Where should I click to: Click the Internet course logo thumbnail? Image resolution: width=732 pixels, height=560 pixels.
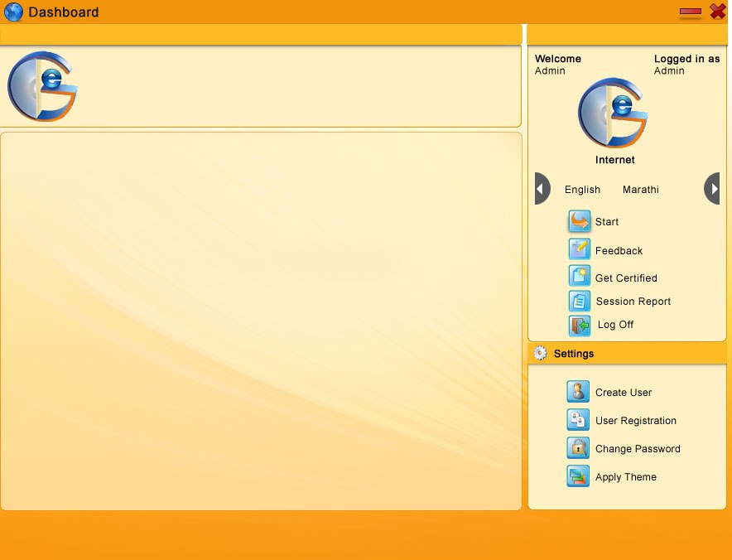click(614, 113)
